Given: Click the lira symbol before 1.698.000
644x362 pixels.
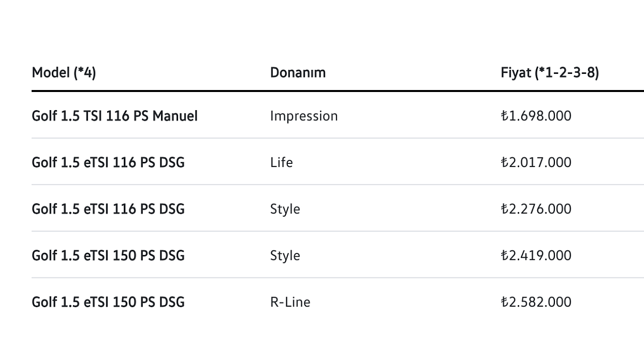Looking at the screenshot, I should [504, 116].
